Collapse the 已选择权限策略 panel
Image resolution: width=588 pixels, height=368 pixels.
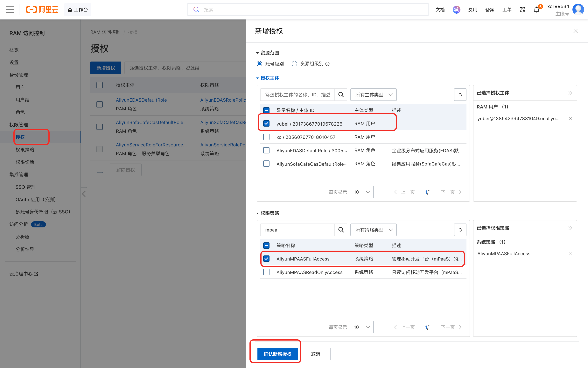[x=570, y=228]
